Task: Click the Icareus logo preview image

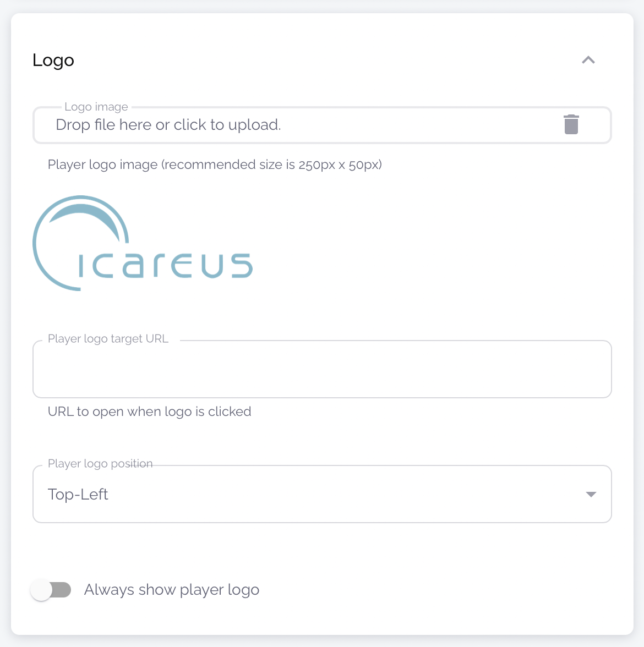Action: pyautogui.click(x=143, y=243)
